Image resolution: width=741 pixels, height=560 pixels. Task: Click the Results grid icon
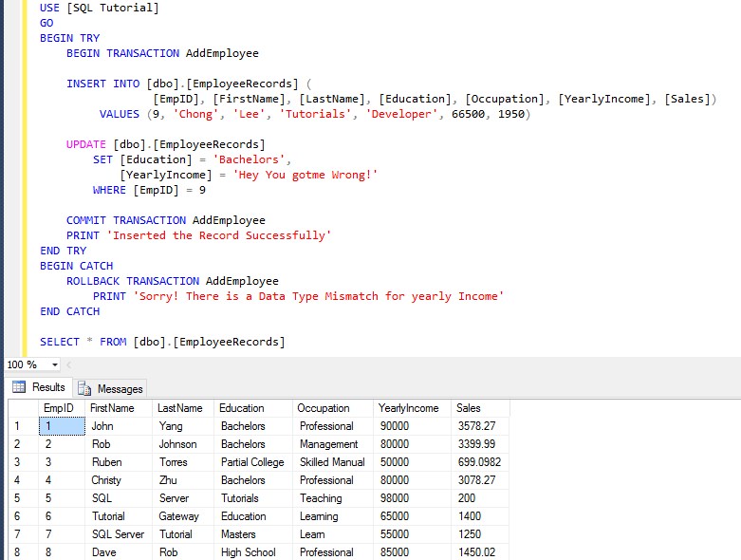coord(19,387)
